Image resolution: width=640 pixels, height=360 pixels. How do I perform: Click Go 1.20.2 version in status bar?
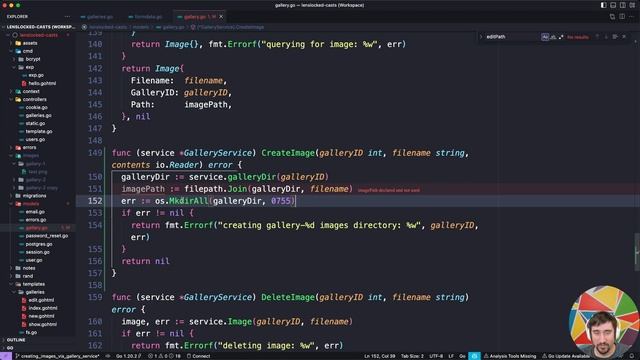[128, 356]
